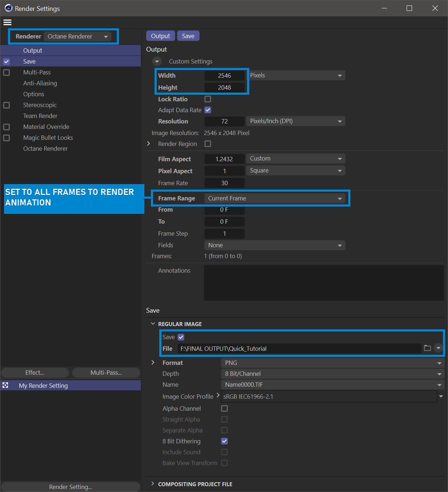Click the Effect... button
This screenshot has width=448, height=492.
tap(35, 373)
